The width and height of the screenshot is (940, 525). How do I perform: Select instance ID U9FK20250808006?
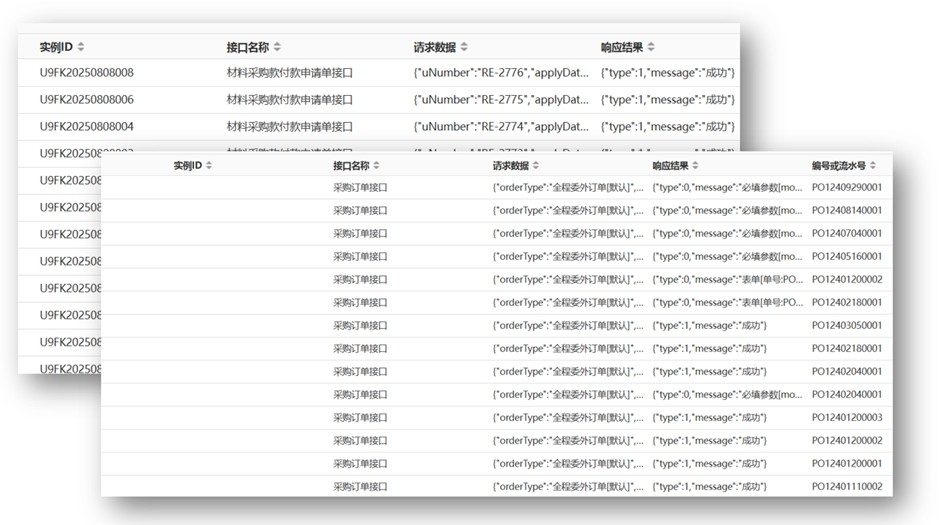pyautogui.click(x=86, y=99)
